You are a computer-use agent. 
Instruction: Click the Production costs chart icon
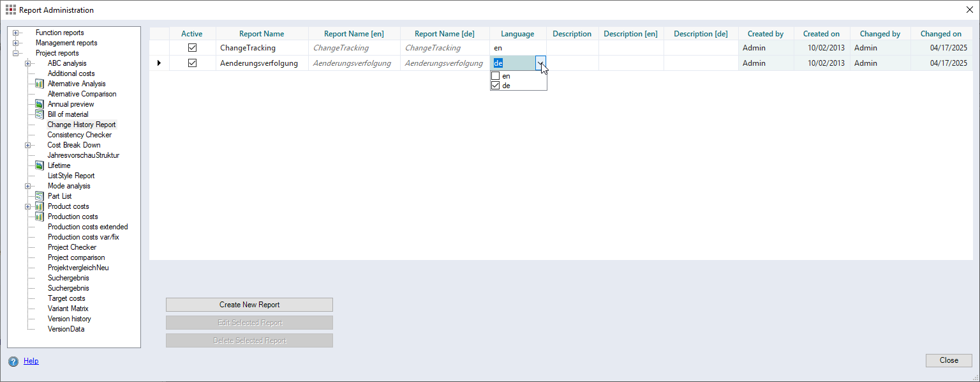39,217
